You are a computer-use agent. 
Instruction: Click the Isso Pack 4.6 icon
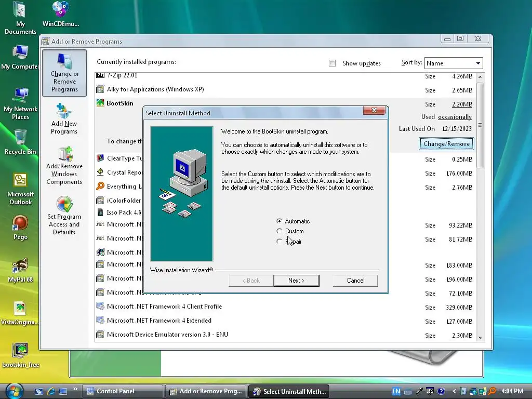[x=100, y=212]
